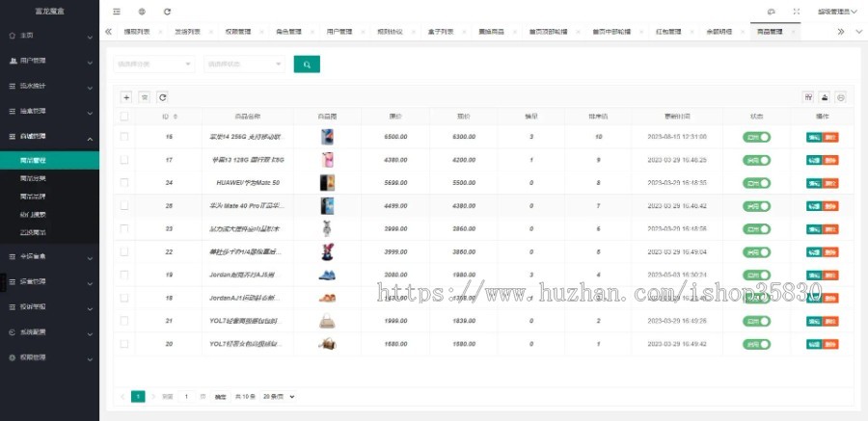The width and height of the screenshot is (868, 421).
Task: Switch to the 角色管理 tab
Action: 288,32
